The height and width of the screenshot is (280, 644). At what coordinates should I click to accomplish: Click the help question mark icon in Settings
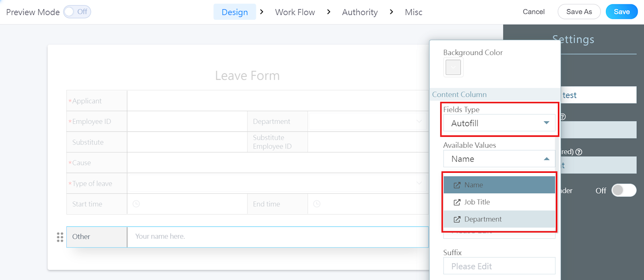[x=579, y=152]
